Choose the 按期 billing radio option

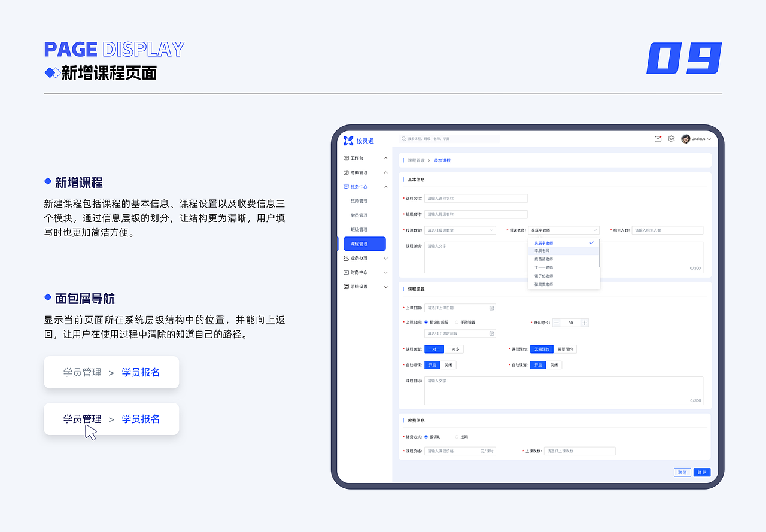(x=455, y=436)
